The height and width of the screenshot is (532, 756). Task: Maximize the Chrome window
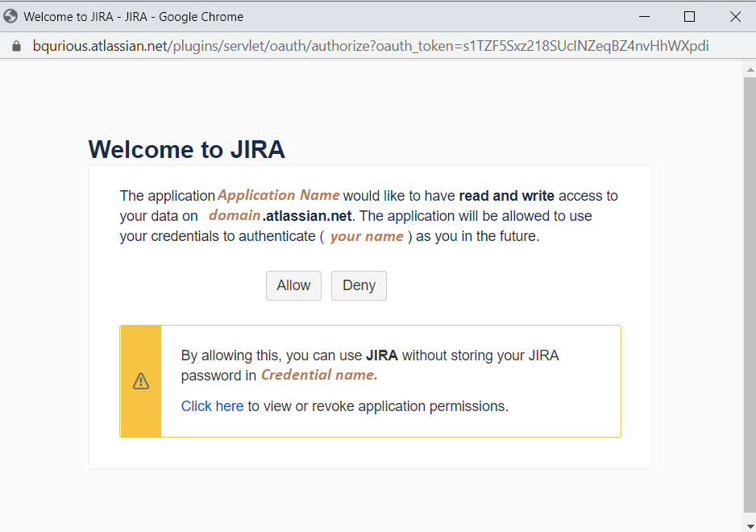(689, 16)
